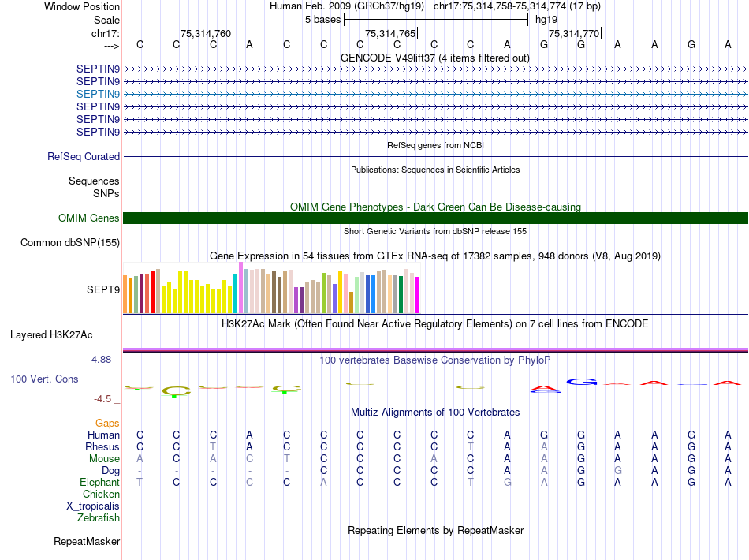Click the Gaps label in Multiz track
This screenshot has width=749, height=560.
(107, 424)
